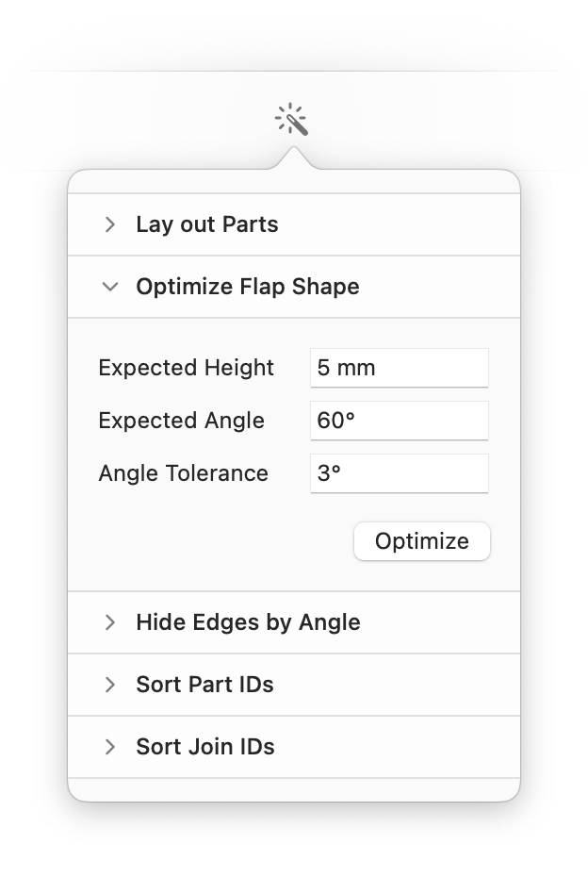Collapse the Optimize Flap Shape chevron

click(110, 287)
